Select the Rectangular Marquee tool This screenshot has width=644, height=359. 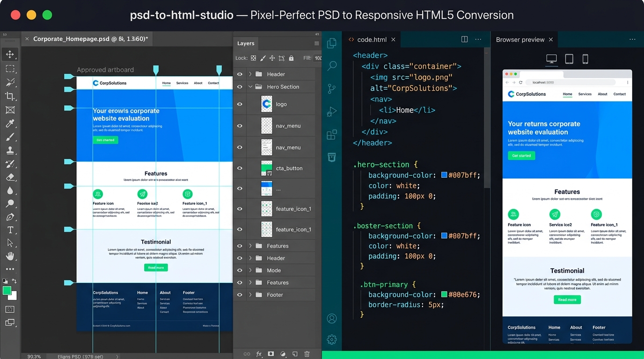point(10,69)
